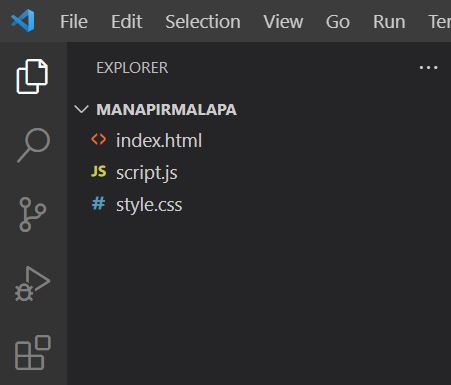This screenshot has width=451, height=385.
Task: Click the JS icon beside script.js
Action: (x=99, y=171)
